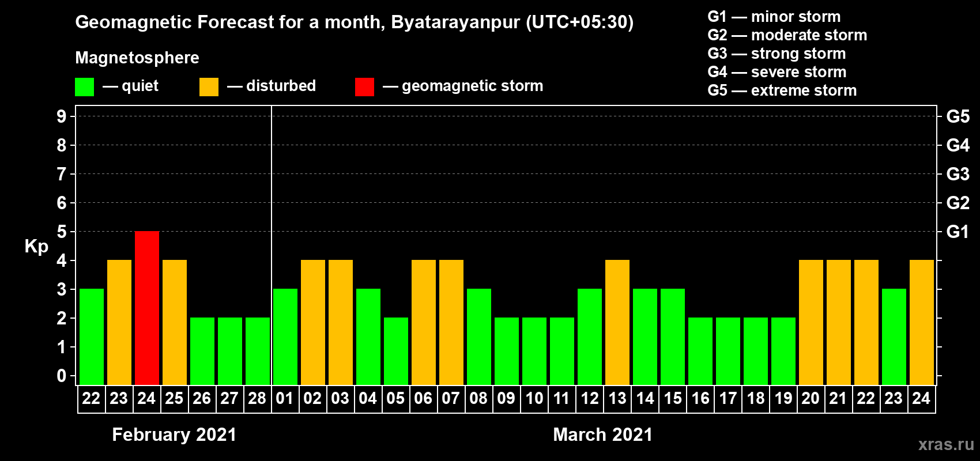Click Kp axis value 5
980x461 pixels.
tap(62, 232)
